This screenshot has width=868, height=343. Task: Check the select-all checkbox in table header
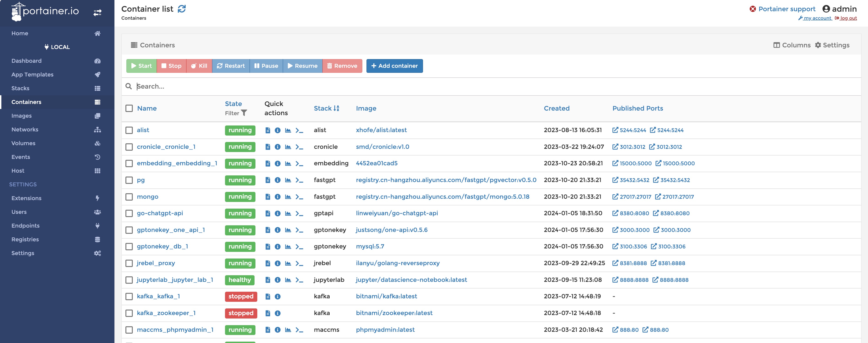point(129,108)
